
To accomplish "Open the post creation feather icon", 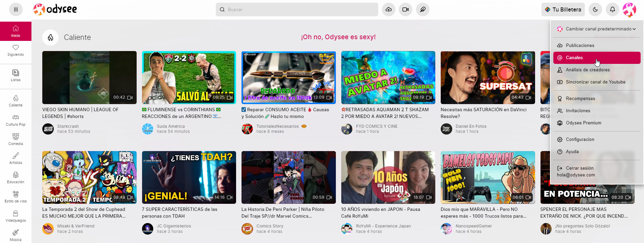I will [423, 9].
